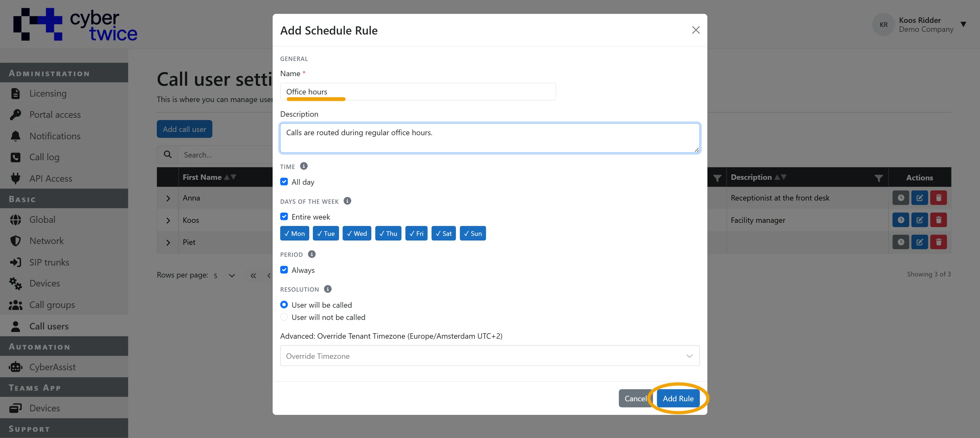Open Licensing in the sidebar
The height and width of the screenshot is (438, 980).
coord(64,93)
